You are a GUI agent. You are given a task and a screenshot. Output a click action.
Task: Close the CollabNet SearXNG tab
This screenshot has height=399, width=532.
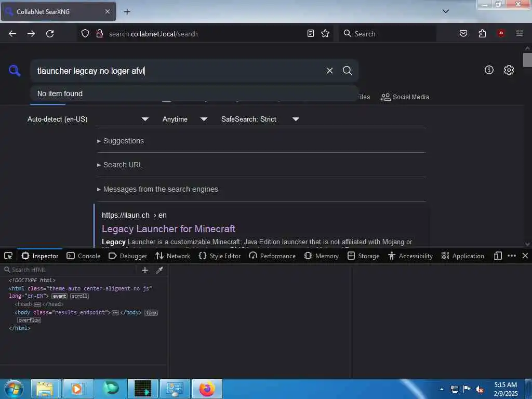(x=107, y=11)
